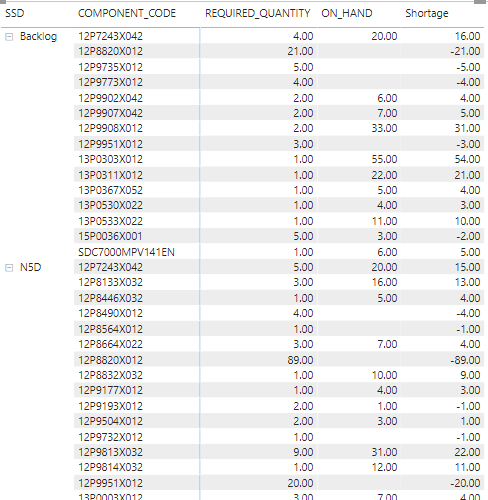Select the NSD row label

pyautogui.click(x=30, y=267)
